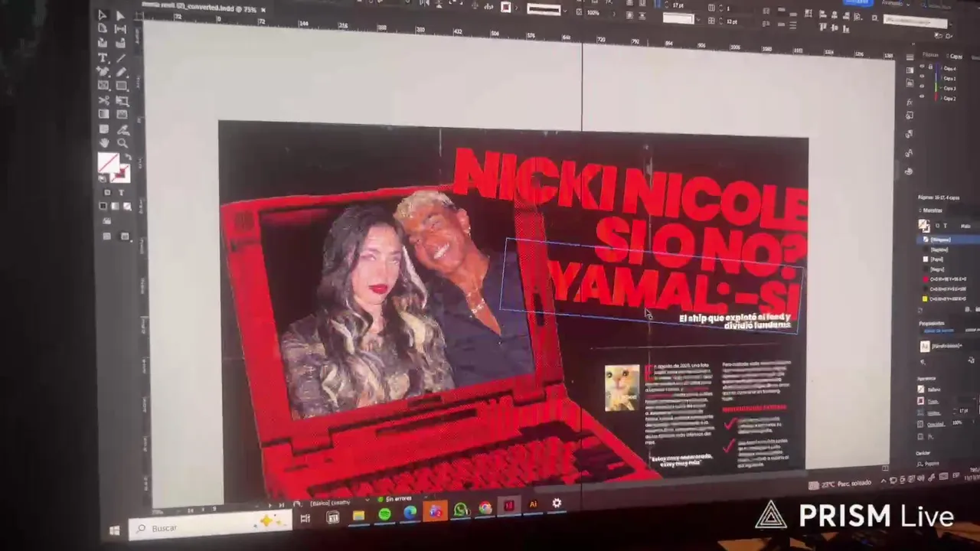Select the YAMAL headline text frame

point(652,287)
